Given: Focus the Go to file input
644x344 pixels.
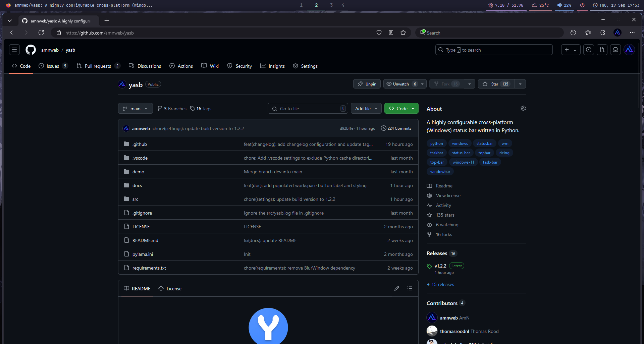Looking at the screenshot, I should click(308, 108).
